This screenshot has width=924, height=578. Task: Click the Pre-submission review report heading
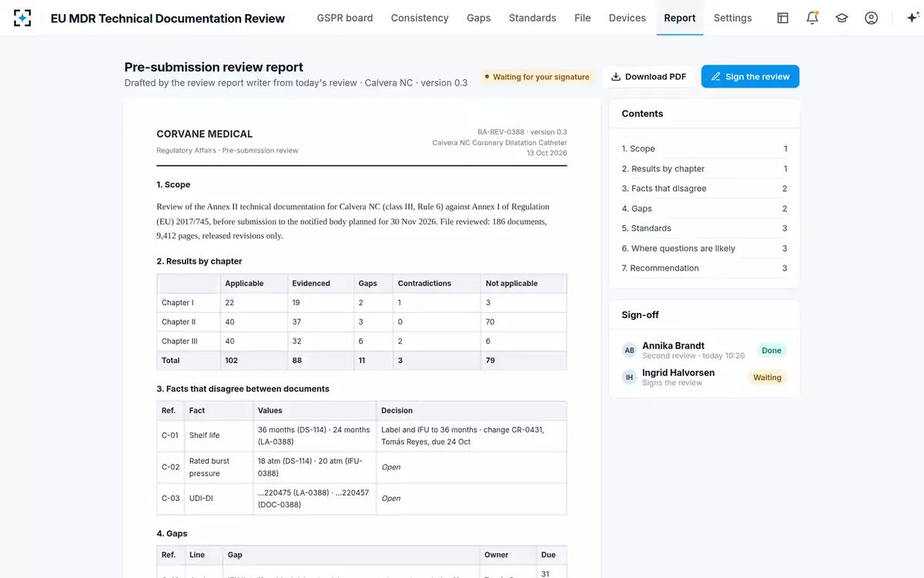(214, 67)
